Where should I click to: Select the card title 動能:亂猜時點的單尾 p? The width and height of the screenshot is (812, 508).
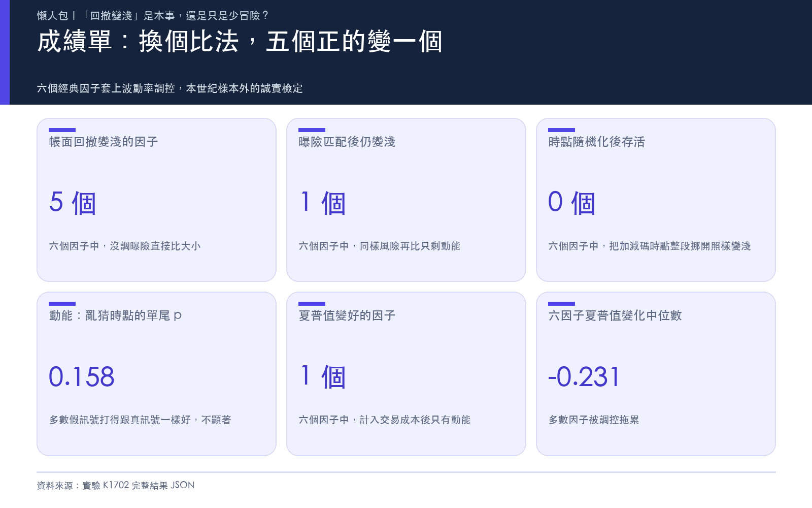pos(116,315)
